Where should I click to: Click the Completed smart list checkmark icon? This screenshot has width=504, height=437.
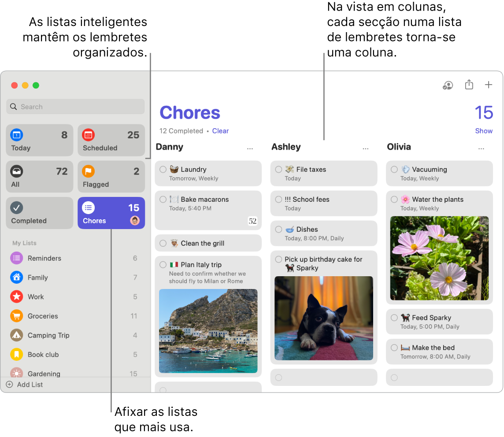coord(16,207)
